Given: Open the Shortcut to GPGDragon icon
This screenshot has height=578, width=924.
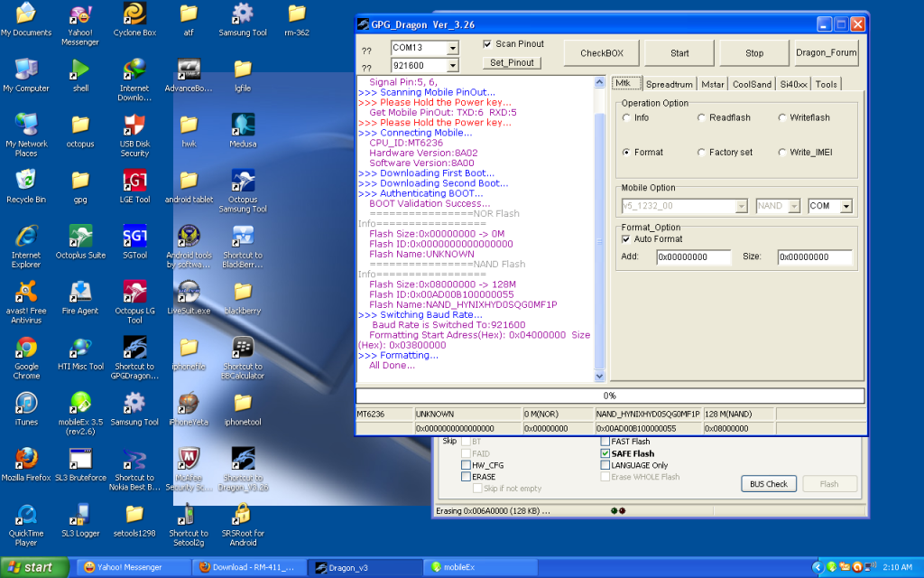Looking at the screenshot, I should 135,358.
